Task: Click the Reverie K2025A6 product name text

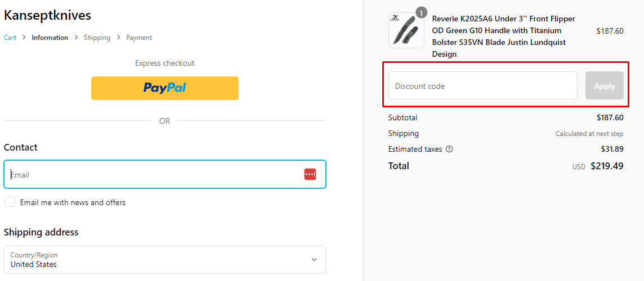Action: point(503,37)
